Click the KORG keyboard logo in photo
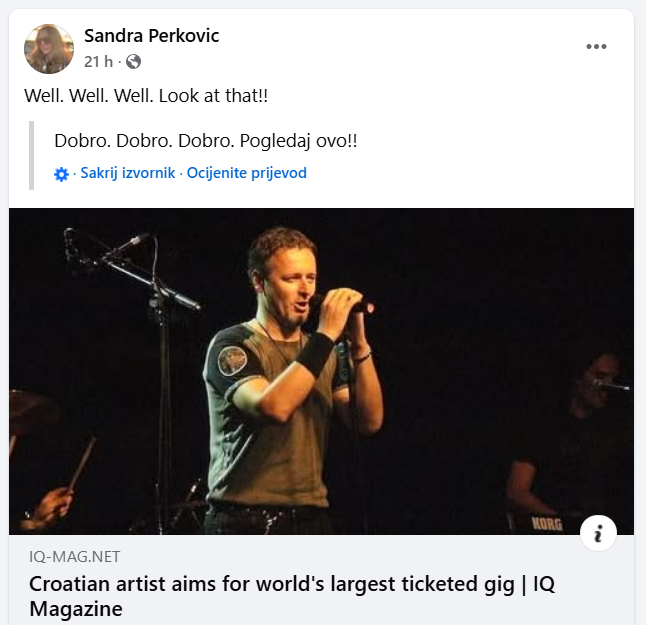Screen dimensions: 646x625 [x=546, y=523]
